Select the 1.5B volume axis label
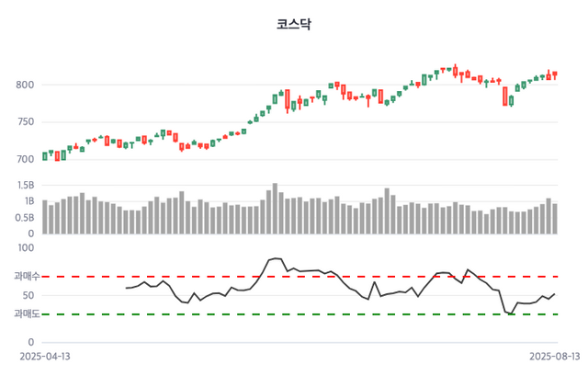Screen dimensions: 588x376 (x=25, y=185)
